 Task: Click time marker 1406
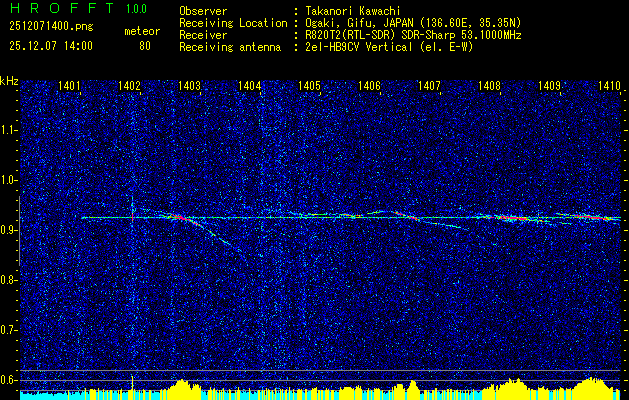click(x=369, y=85)
